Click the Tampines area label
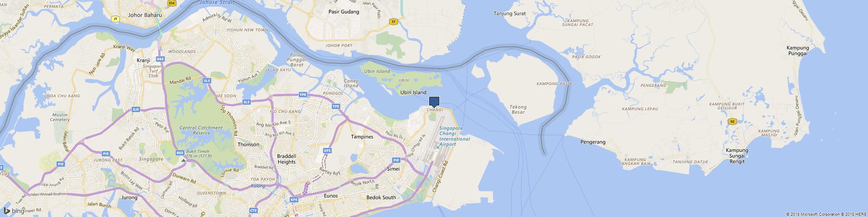The image size is (868, 217). coord(362,137)
